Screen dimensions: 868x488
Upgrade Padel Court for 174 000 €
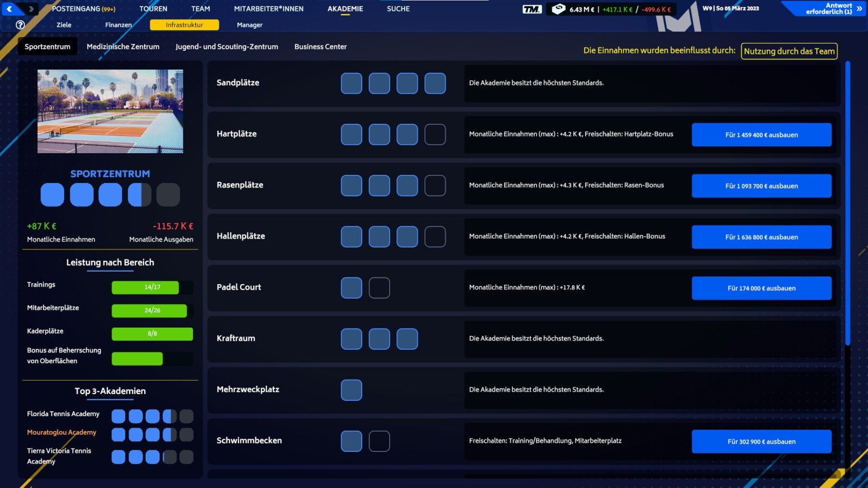click(761, 288)
